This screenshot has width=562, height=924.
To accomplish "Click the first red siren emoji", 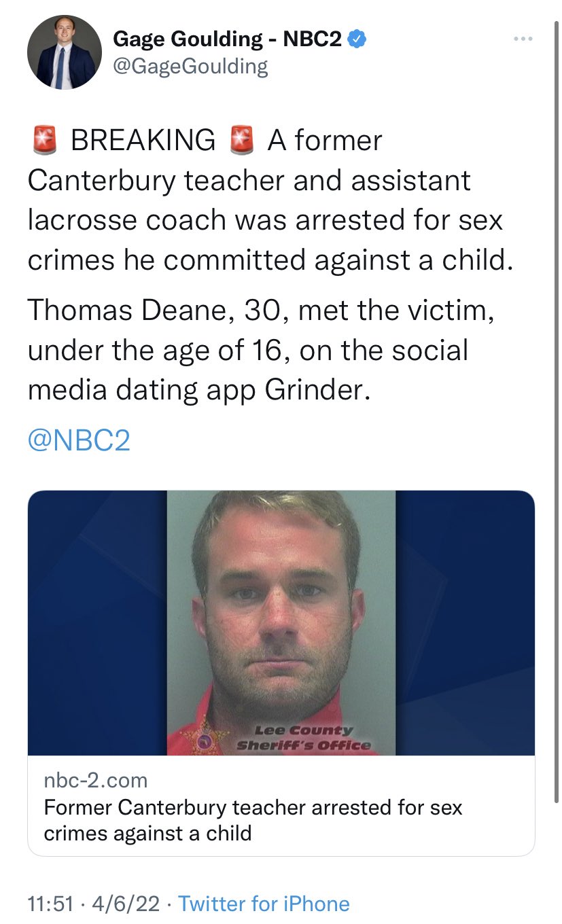I will point(44,141).
